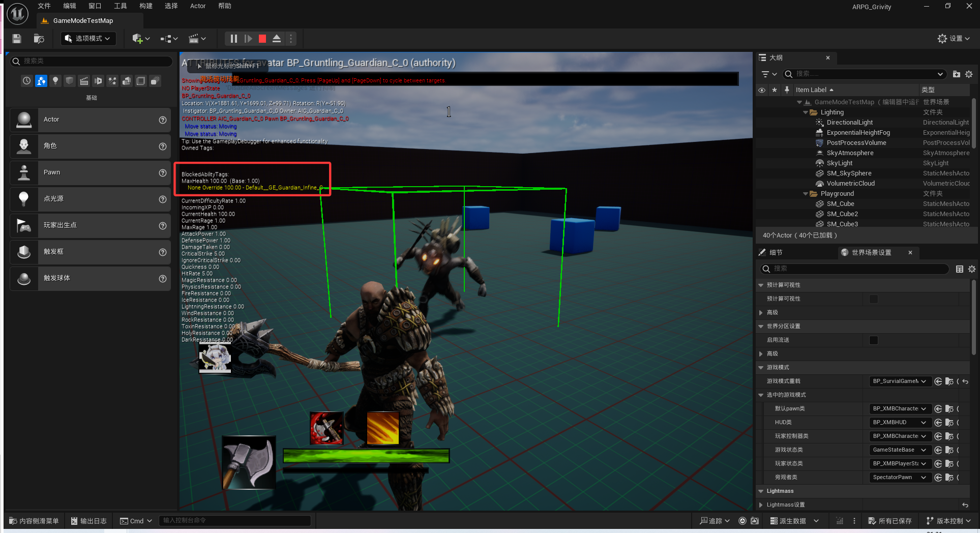This screenshot has height=533, width=980.
Task: Add new folder in Outliner
Action: pyautogui.click(x=956, y=74)
